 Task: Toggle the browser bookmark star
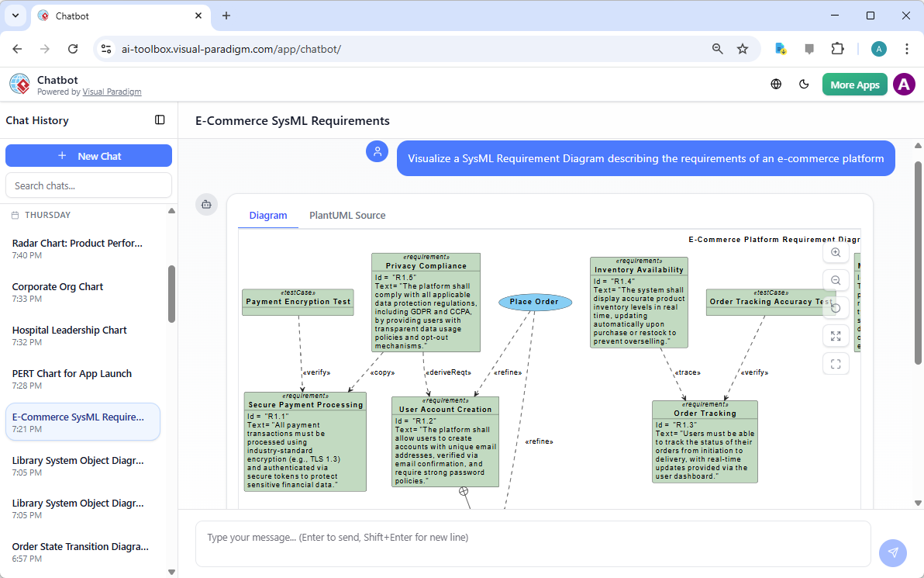(x=743, y=48)
